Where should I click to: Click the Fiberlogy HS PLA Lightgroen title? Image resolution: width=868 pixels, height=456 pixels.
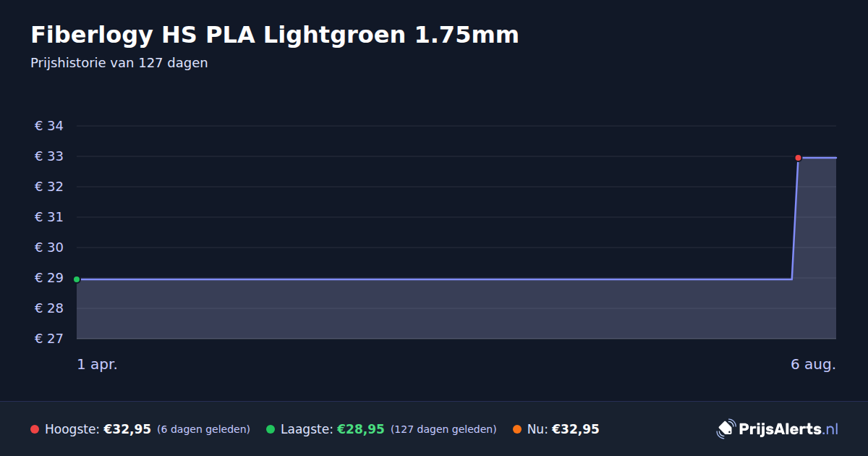(275, 35)
